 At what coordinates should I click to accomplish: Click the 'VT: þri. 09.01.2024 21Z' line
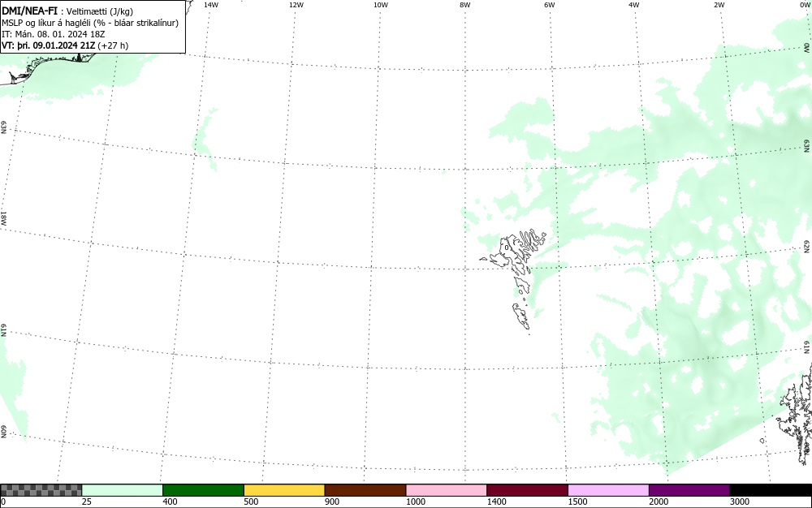65,45
